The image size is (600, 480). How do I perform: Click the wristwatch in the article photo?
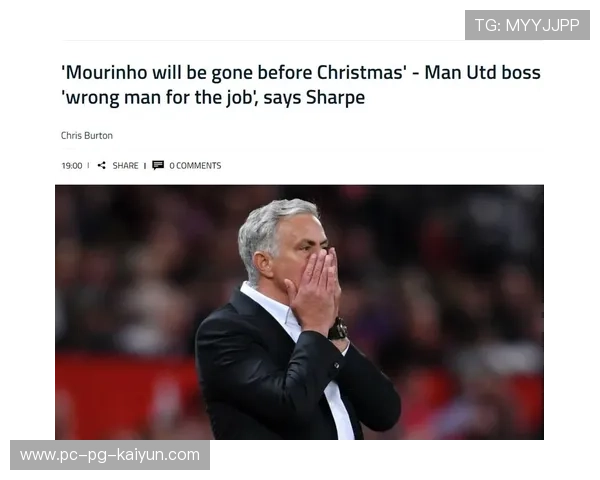pos(338,329)
